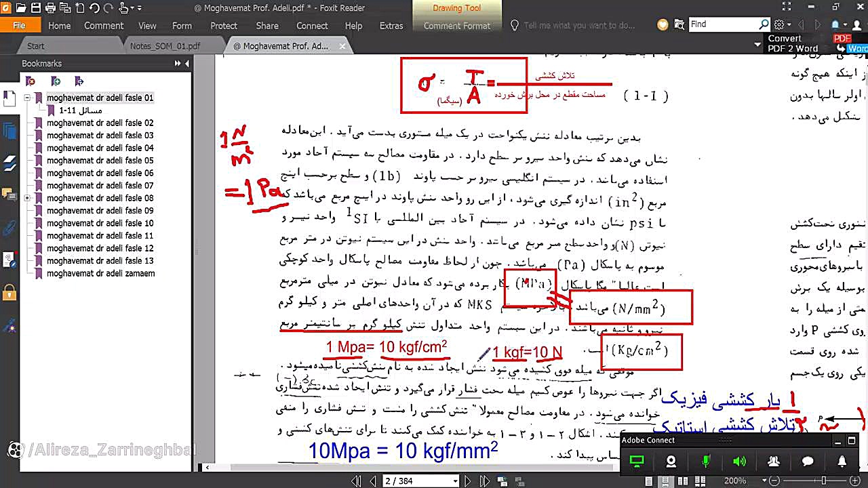
Task: Save the document with the floppy icon
Action: 35,8
